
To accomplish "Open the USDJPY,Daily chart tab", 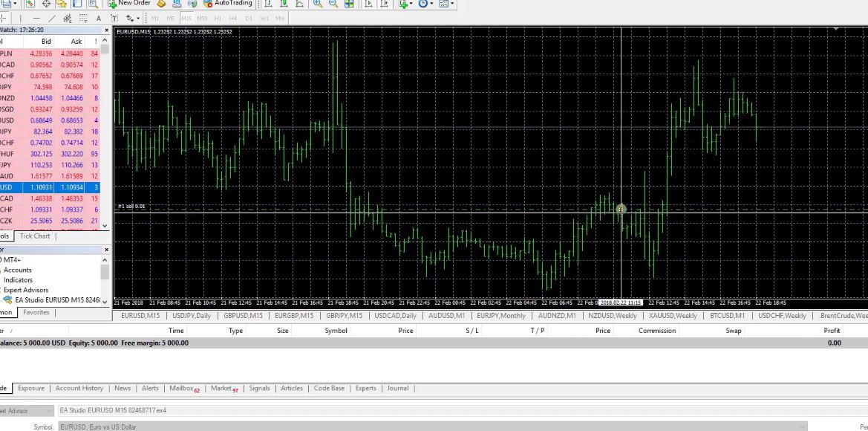I will 192,316.
